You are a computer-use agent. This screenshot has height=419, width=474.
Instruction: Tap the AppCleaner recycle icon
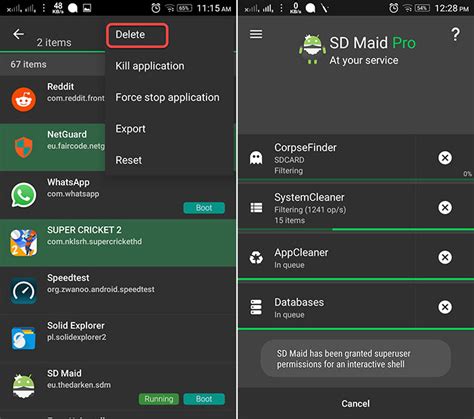(x=256, y=257)
